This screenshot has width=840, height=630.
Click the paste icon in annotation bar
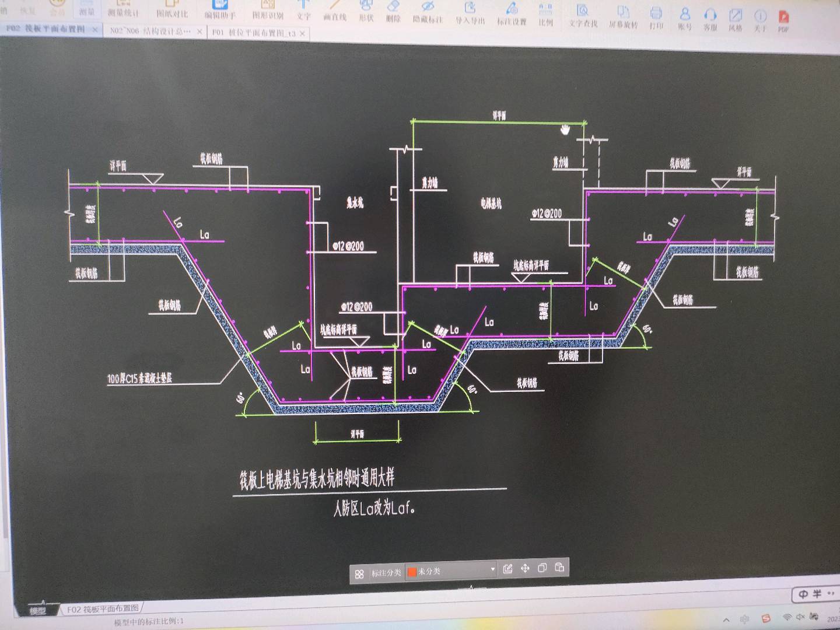[559, 567]
